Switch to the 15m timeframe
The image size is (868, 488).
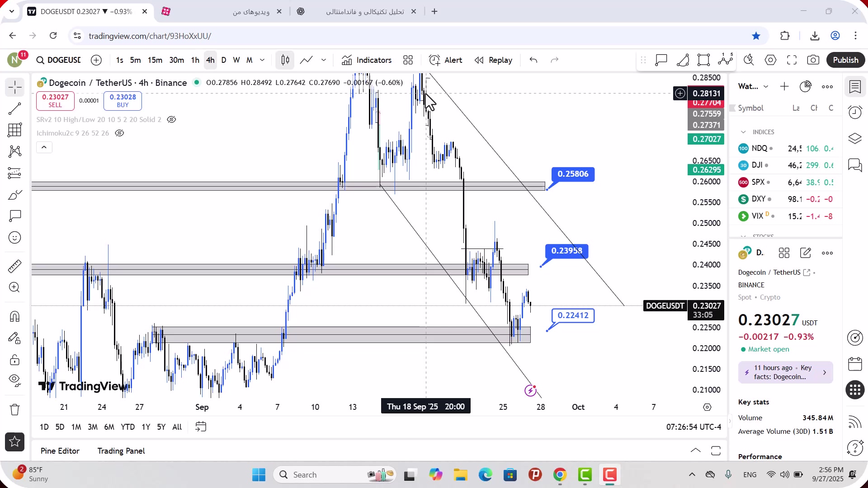pos(155,60)
